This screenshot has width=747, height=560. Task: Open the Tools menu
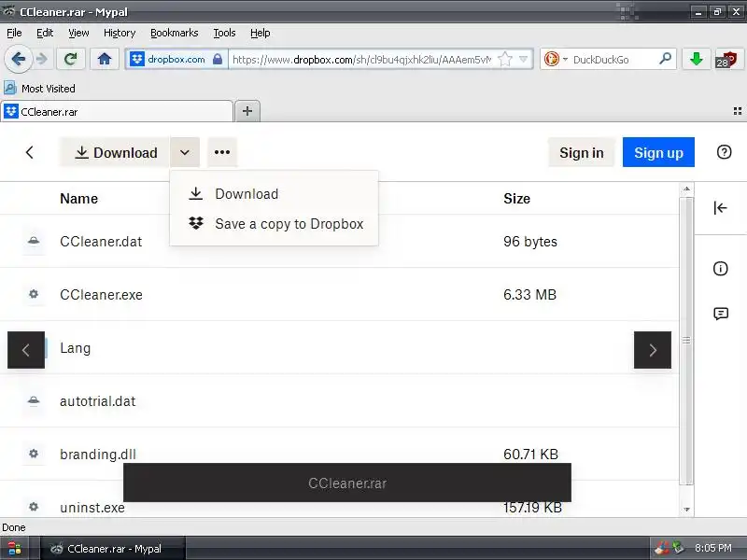click(x=224, y=33)
